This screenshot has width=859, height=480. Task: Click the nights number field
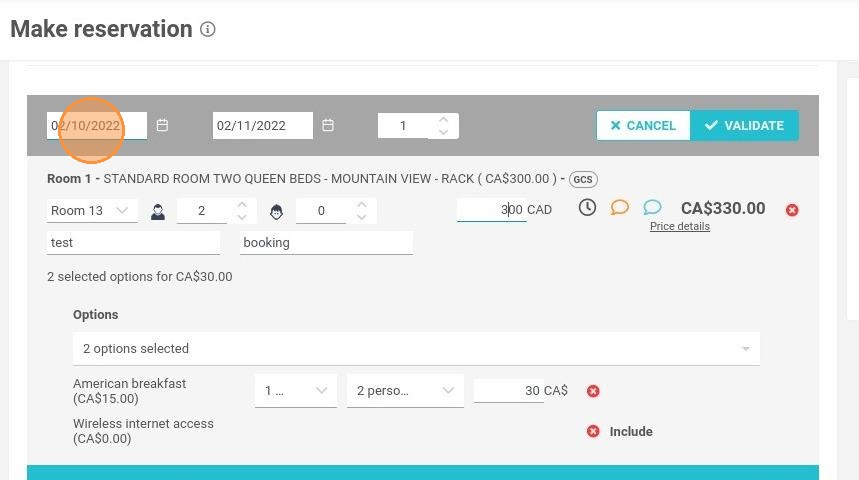tap(404, 125)
